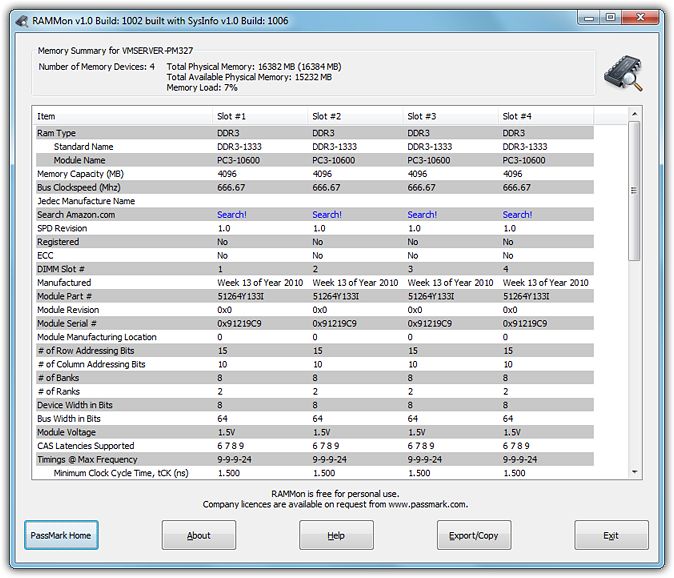Click the About button
Image resolution: width=674 pixels, height=578 pixels.
[199, 535]
